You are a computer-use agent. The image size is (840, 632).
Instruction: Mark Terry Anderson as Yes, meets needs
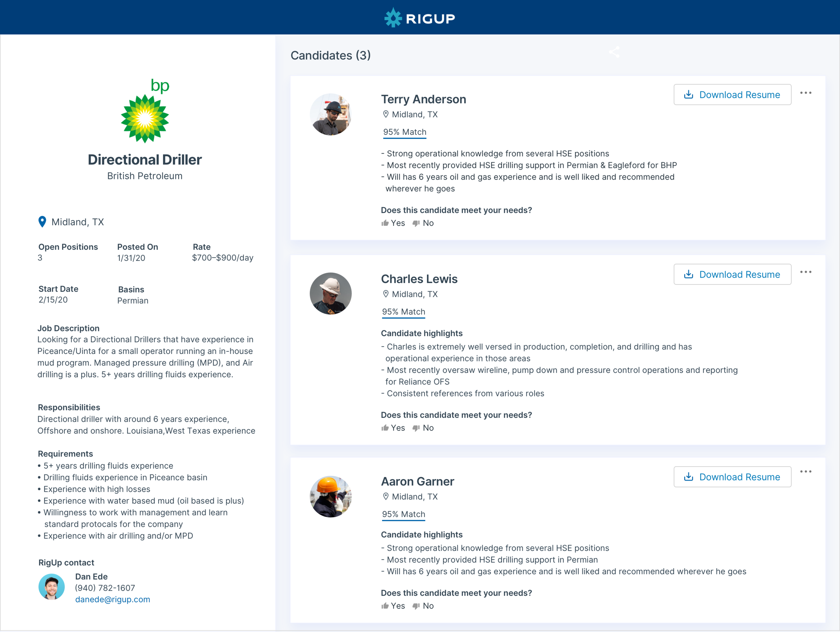(x=393, y=223)
